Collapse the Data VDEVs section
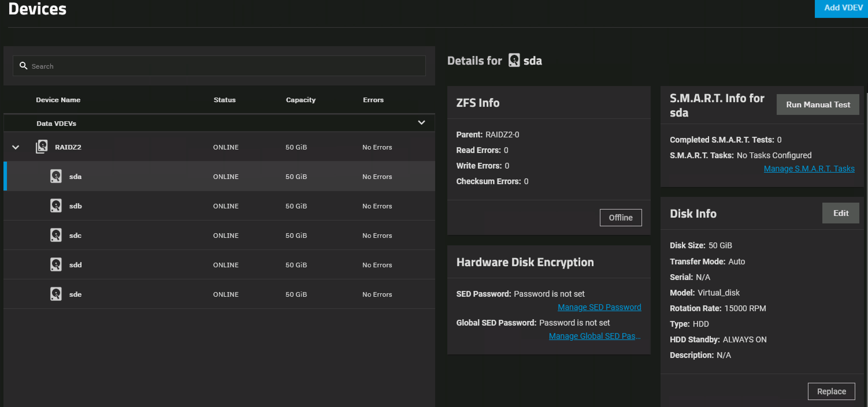The image size is (868, 407). point(421,123)
